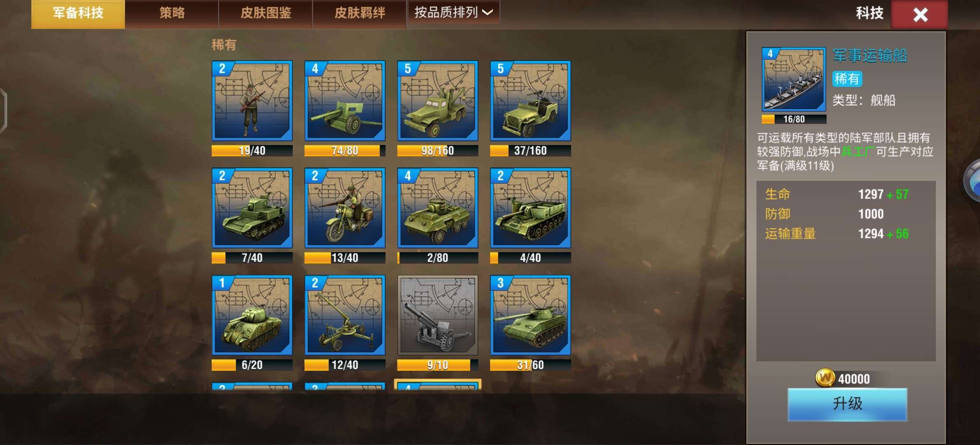Screen dimensions: 980x445
Task: Choose the tow truck card 98/160
Action: 438,101
